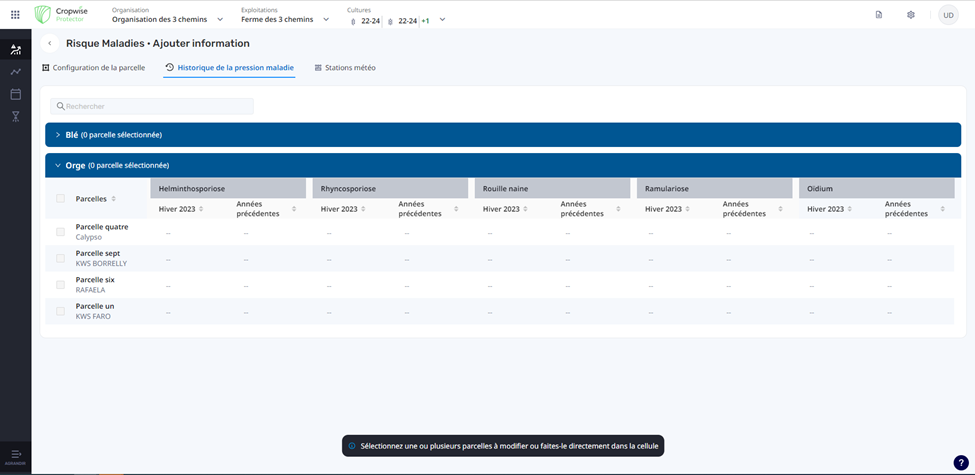Open the UD user profile avatar
975x475 pixels.
947,15
